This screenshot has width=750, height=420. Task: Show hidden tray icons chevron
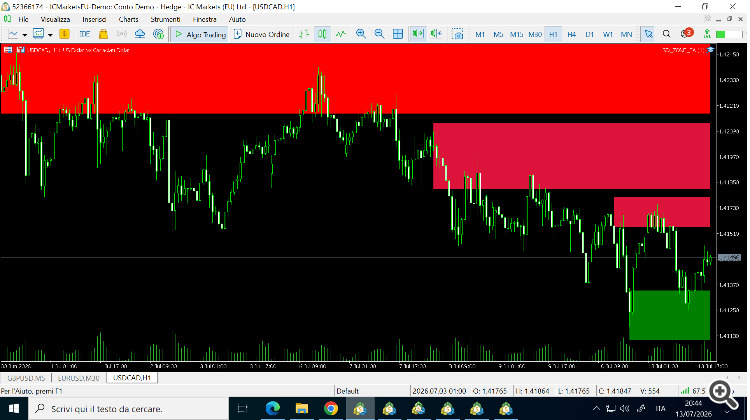click(x=596, y=409)
